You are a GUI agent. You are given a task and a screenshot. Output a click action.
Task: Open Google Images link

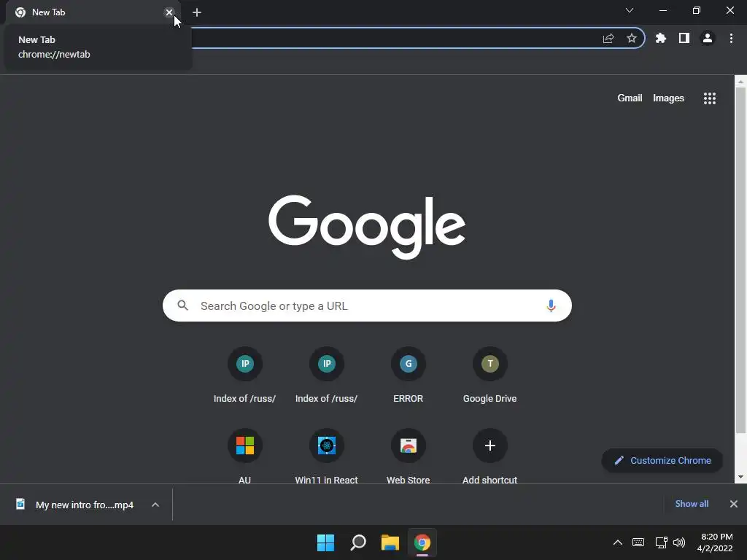pyautogui.click(x=668, y=98)
